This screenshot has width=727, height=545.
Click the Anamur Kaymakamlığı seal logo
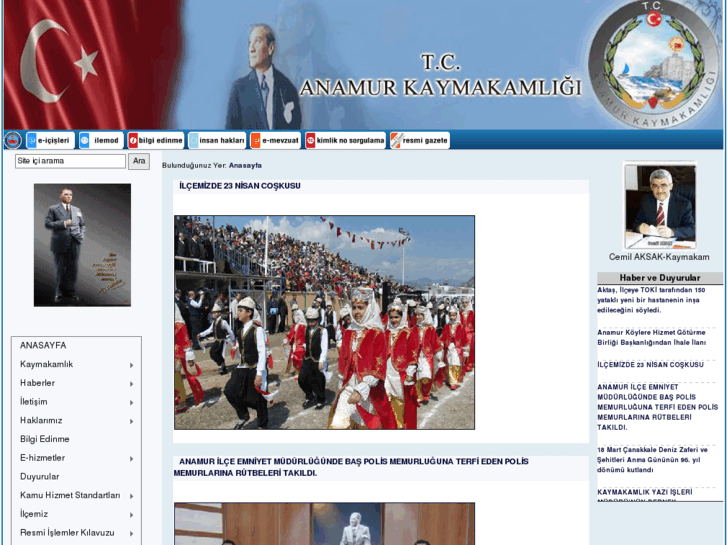[654, 65]
